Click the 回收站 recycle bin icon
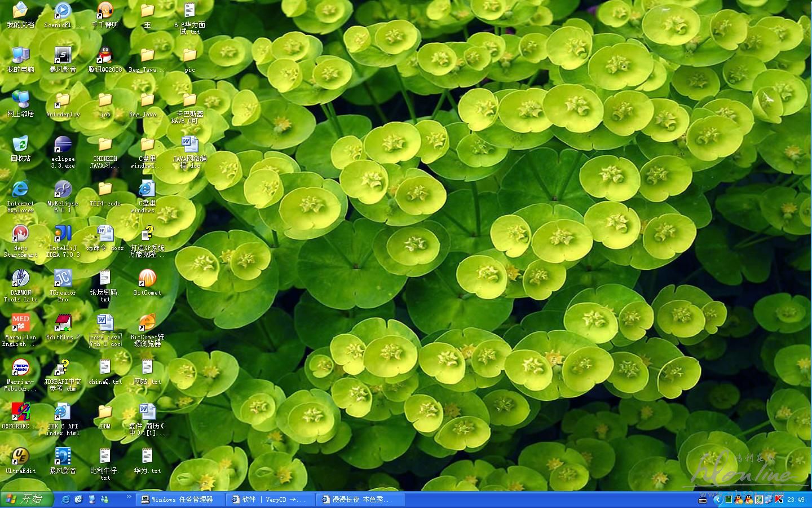The height and width of the screenshot is (508, 812). coord(20,146)
